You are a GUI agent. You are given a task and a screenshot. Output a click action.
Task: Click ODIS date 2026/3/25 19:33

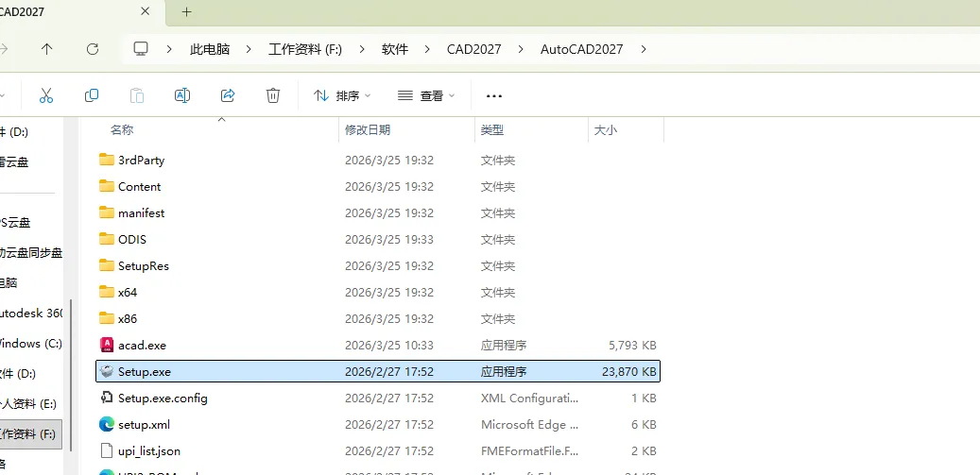point(389,239)
